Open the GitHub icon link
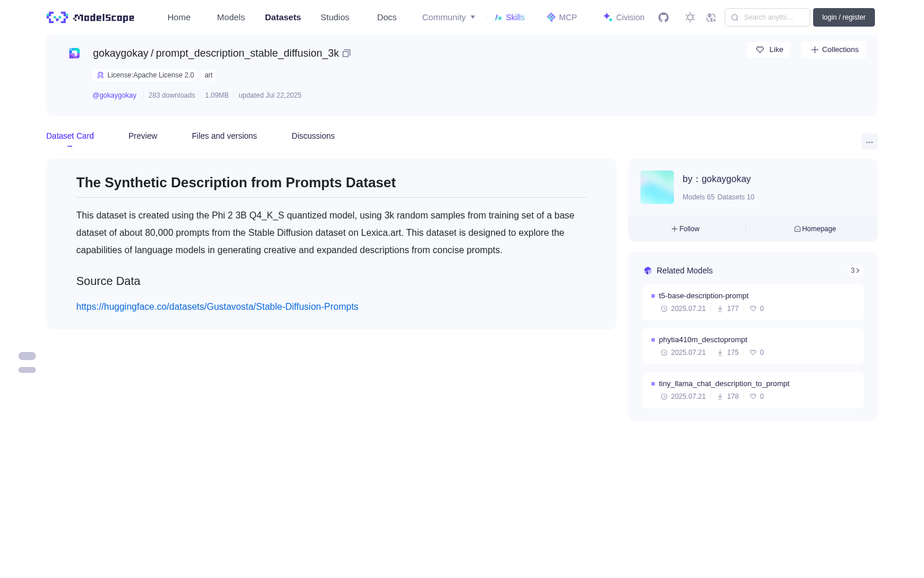This screenshot has height=578, width=924. click(664, 17)
